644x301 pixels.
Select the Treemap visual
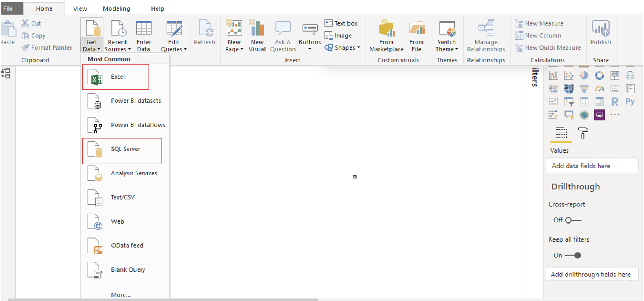point(615,76)
